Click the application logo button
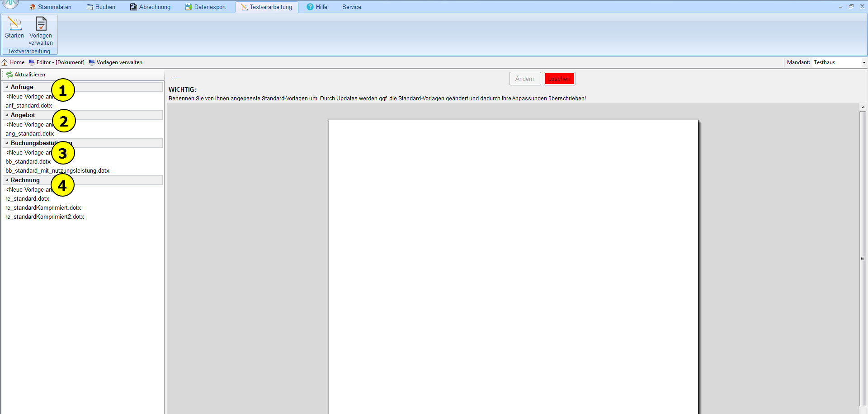 (x=11, y=4)
